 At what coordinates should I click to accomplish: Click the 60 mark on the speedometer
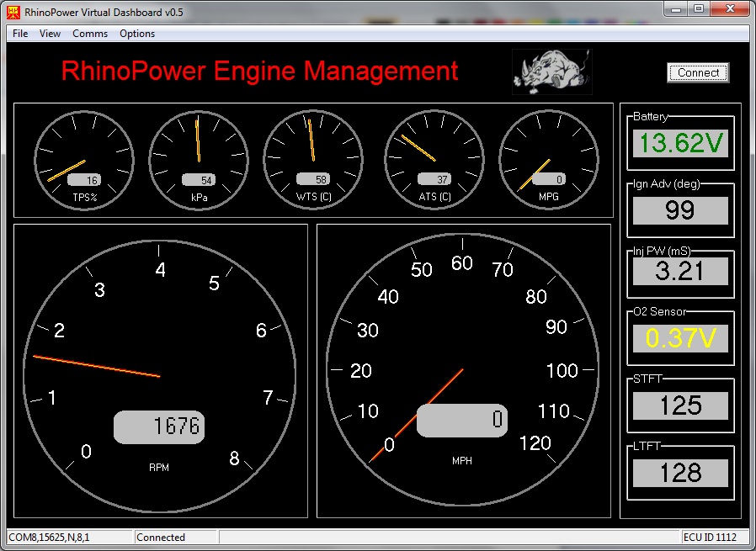(x=462, y=263)
